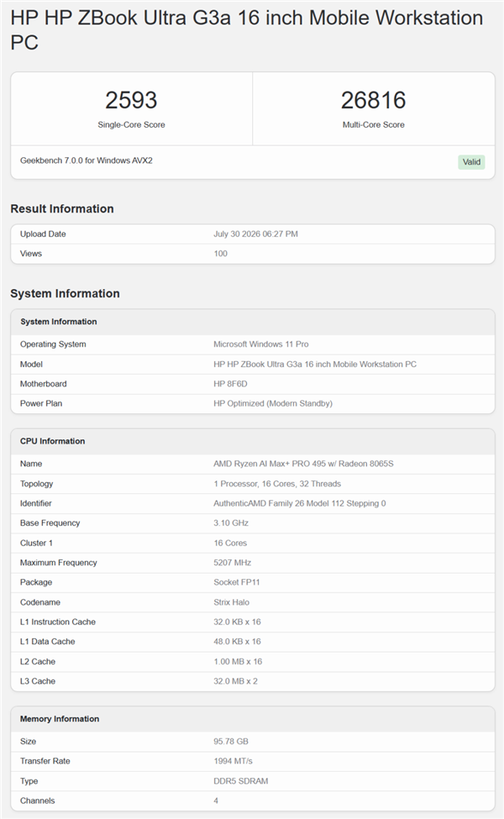The image size is (504, 819).
Task: Select the 3.10 GHz value
Action: coord(231,522)
